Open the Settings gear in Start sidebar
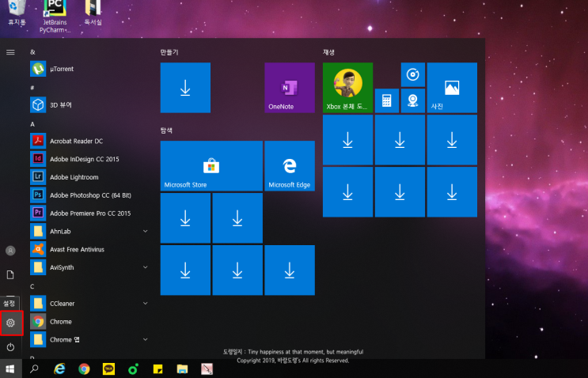The width and height of the screenshot is (588, 378). (10, 323)
